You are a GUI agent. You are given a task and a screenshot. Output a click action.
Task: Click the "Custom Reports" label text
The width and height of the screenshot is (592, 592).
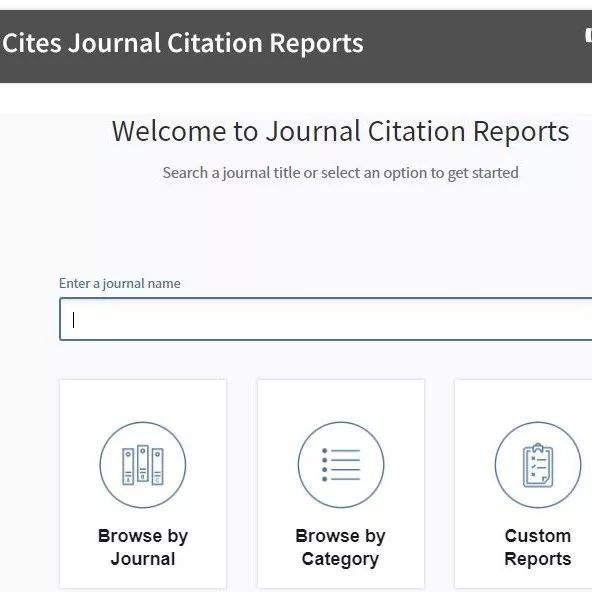(x=538, y=547)
